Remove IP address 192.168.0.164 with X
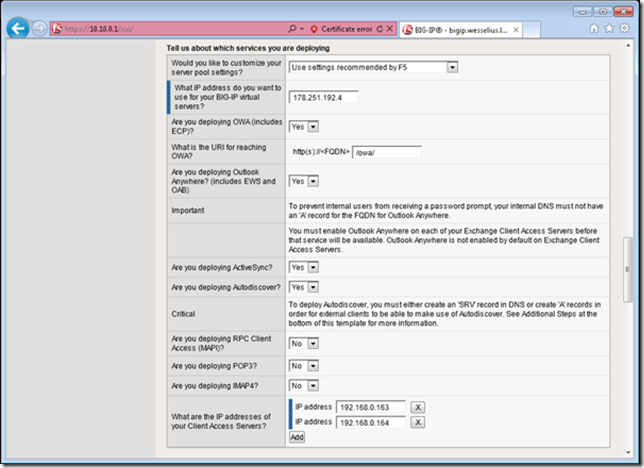The width and height of the screenshot is (644, 468). [x=418, y=423]
